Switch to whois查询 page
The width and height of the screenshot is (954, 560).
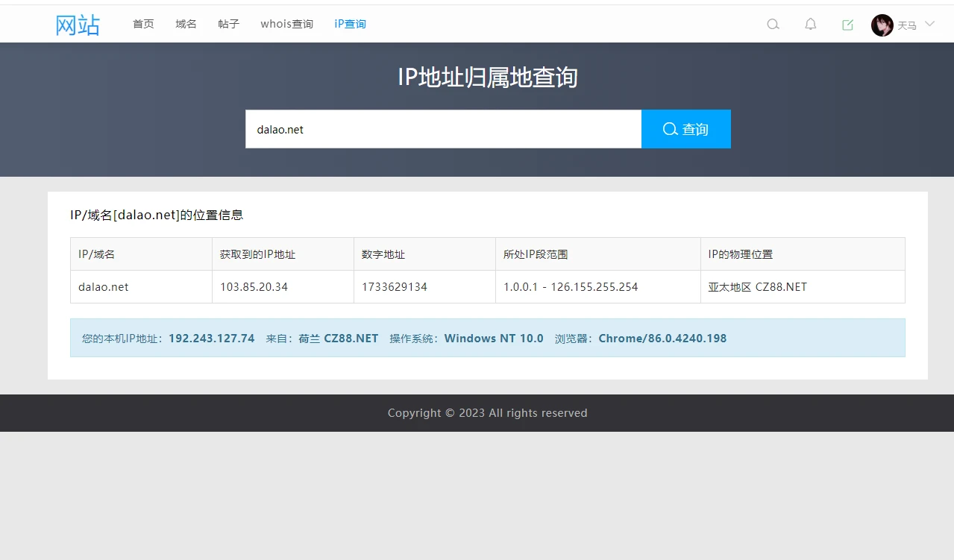click(x=286, y=24)
